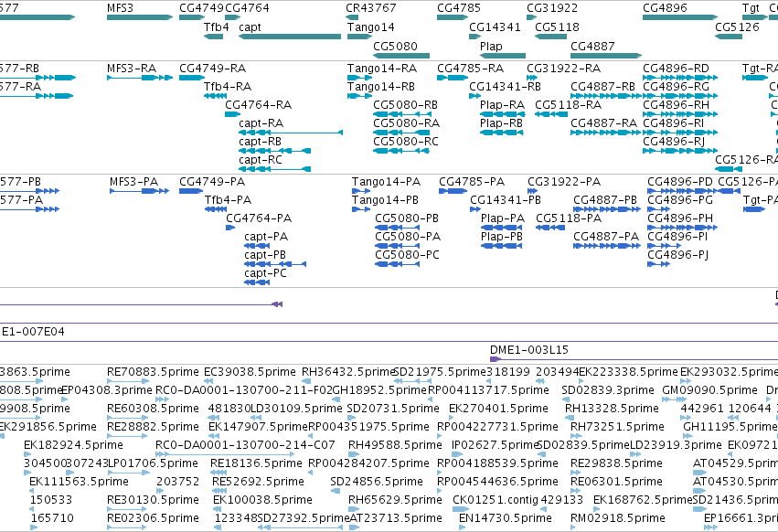Select the CG5118-PA protein label
The image size is (778, 532).
569,218
